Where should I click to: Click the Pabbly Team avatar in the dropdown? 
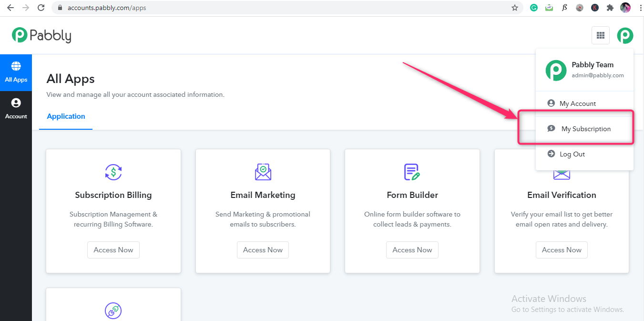pos(556,70)
